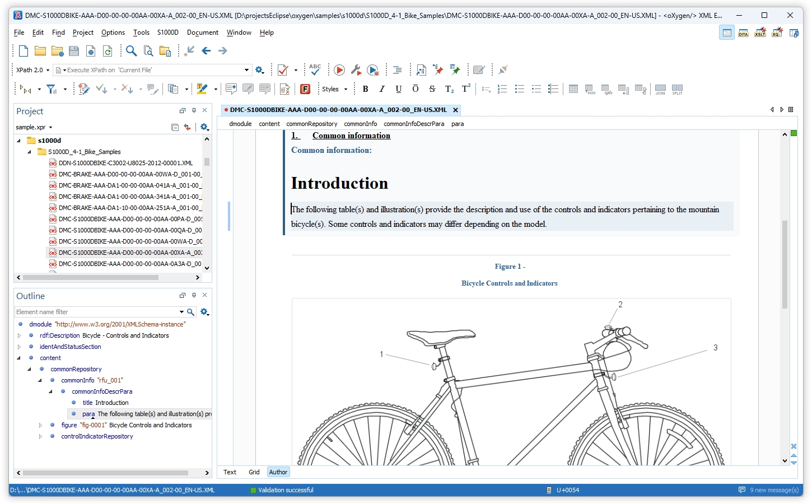Create a new document
Image resolution: width=812 pixels, height=504 pixels.
pos(23,50)
